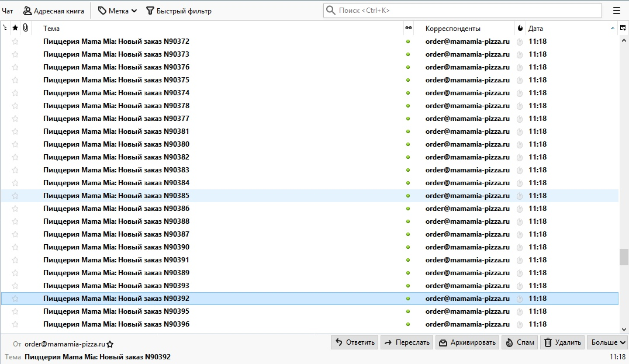Star the message for order N90385
This screenshot has height=364, width=629.
(15, 196)
